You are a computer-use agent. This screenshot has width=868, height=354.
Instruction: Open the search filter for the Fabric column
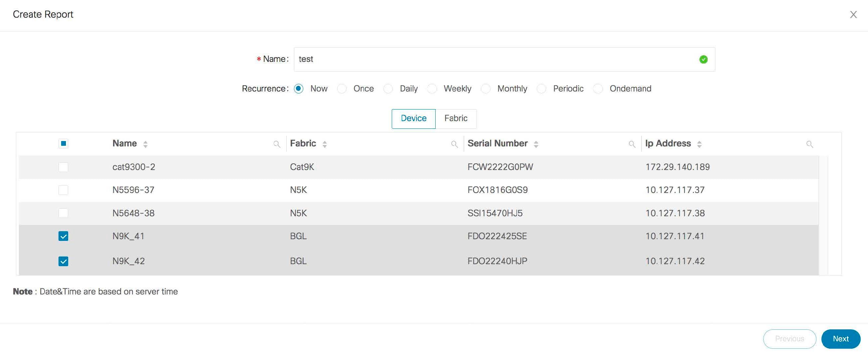[x=455, y=144]
